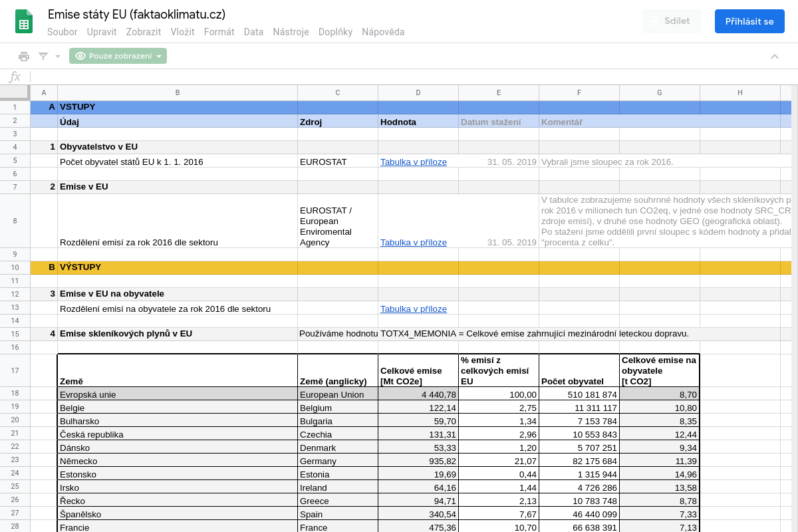Open the Nápověda menu
This screenshot has width=798, height=532.
(x=383, y=31)
